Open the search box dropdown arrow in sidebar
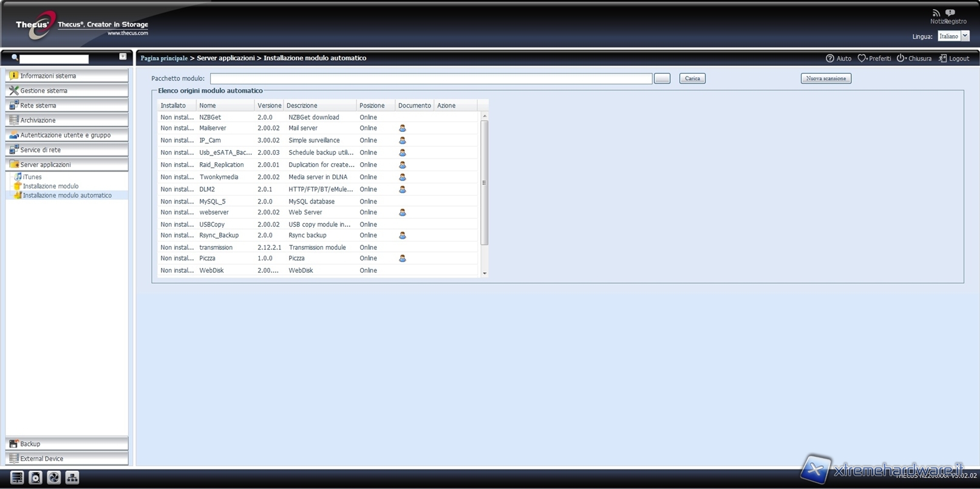 [123, 56]
